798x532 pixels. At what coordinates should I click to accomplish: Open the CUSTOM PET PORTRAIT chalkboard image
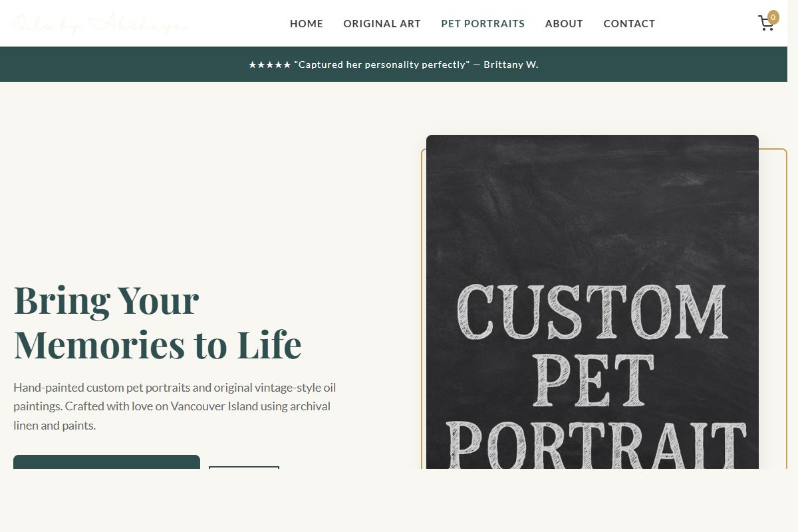592,299
